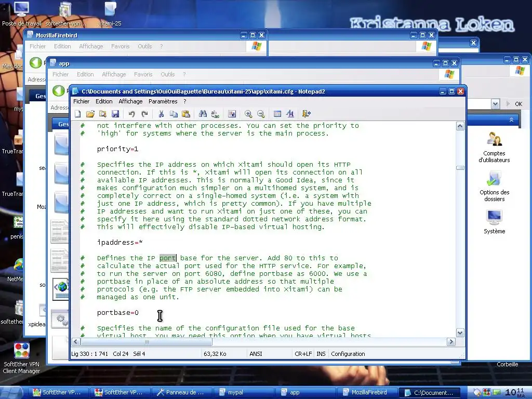Open Outils menu in MozillaFirebird window
The height and width of the screenshot is (399, 532).
pyautogui.click(x=145, y=46)
